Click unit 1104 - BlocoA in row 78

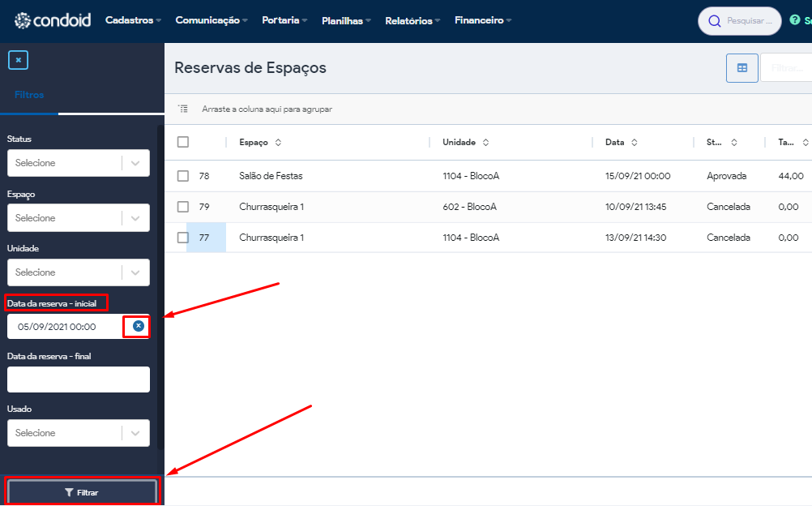click(x=471, y=176)
